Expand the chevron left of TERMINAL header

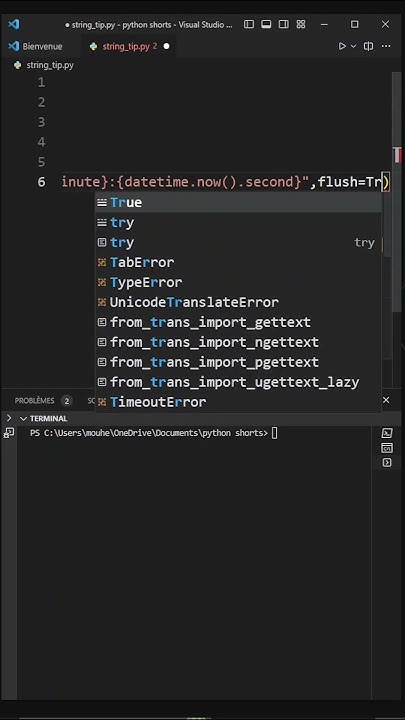point(8,418)
